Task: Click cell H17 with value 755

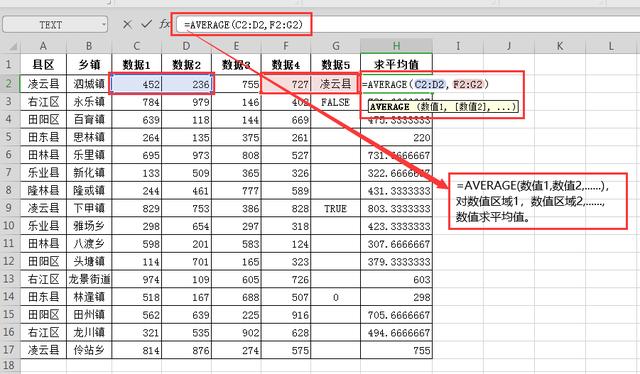Action: [396, 350]
